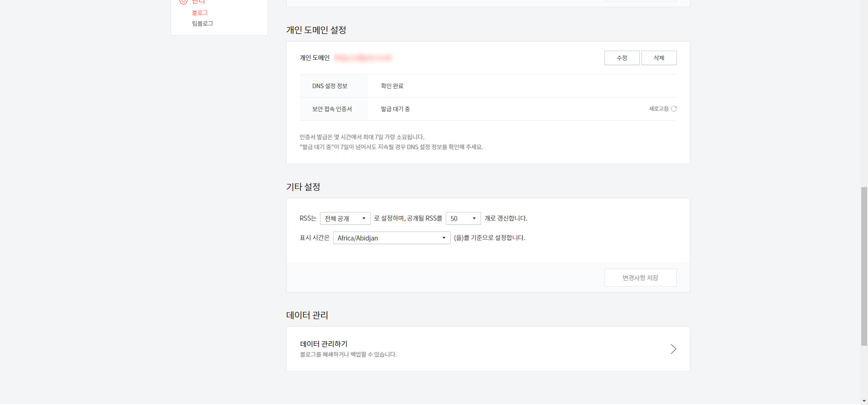
Task: Open the RSS visibility dropdown showing 전체 공개
Action: [345, 218]
